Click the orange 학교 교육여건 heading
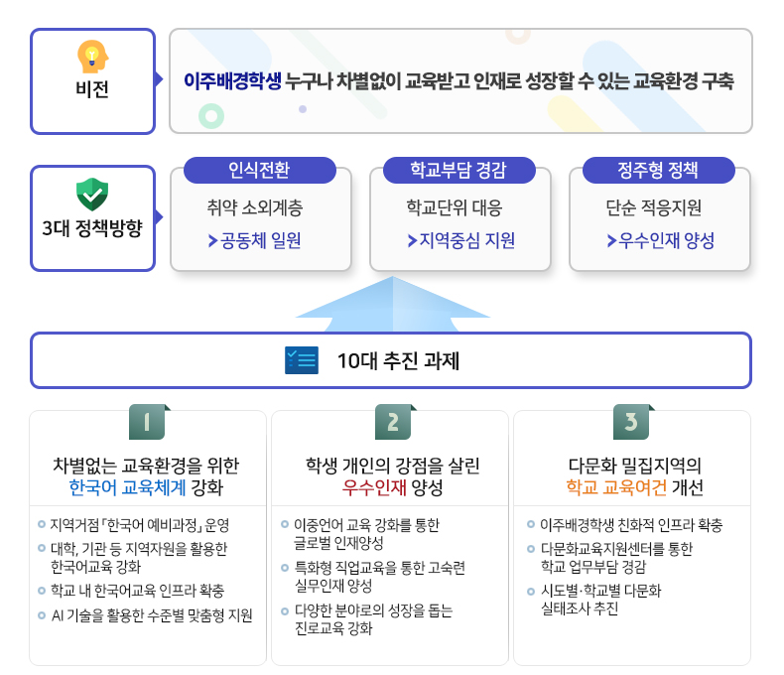 [x=616, y=487]
